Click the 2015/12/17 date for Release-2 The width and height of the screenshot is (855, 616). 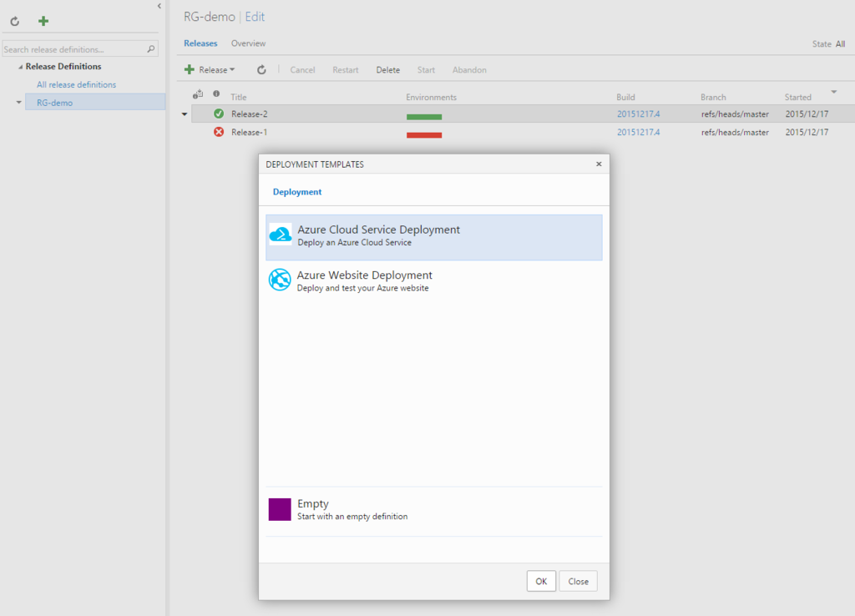pyautogui.click(x=807, y=114)
